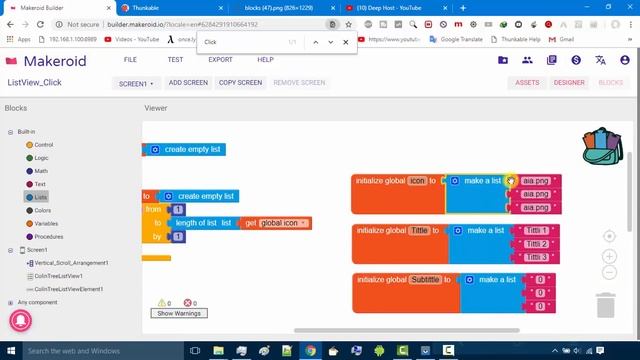The image size is (640, 360).
Task: Open the FILE menu
Action: point(130,60)
